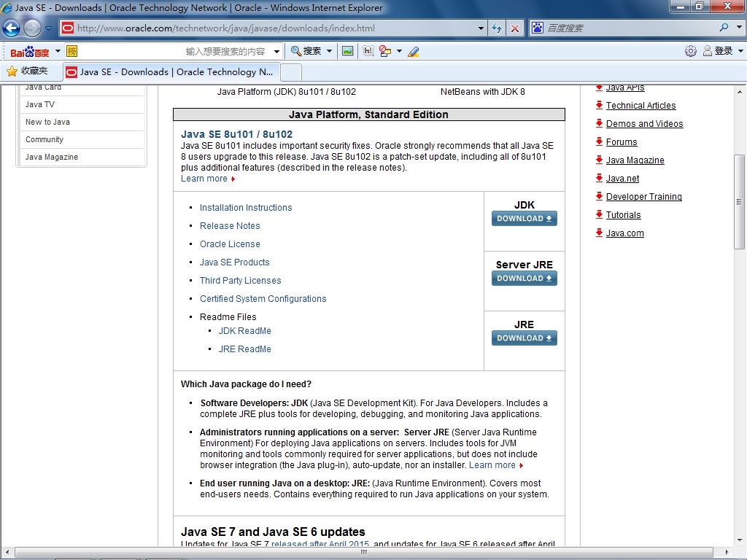
Task: Open Demos and Videos link
Action: [x=644, y=124]
